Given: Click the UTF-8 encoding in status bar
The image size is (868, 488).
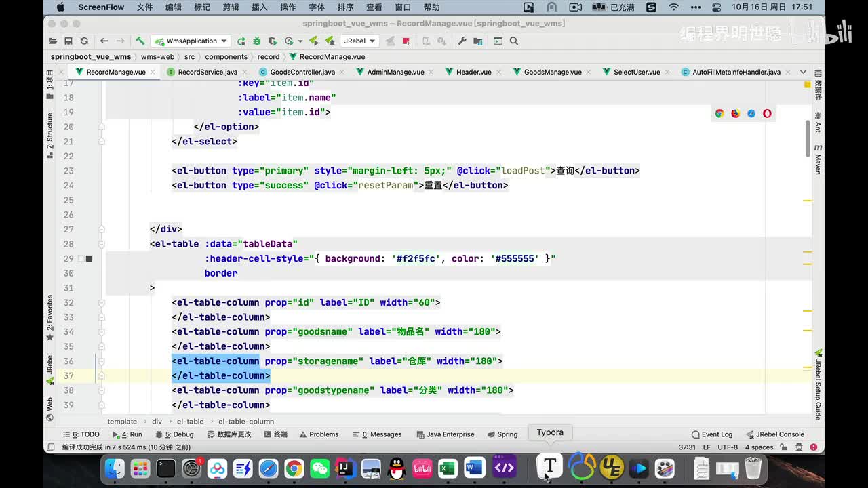Looking at the screenshot, I should click(728, 447).
